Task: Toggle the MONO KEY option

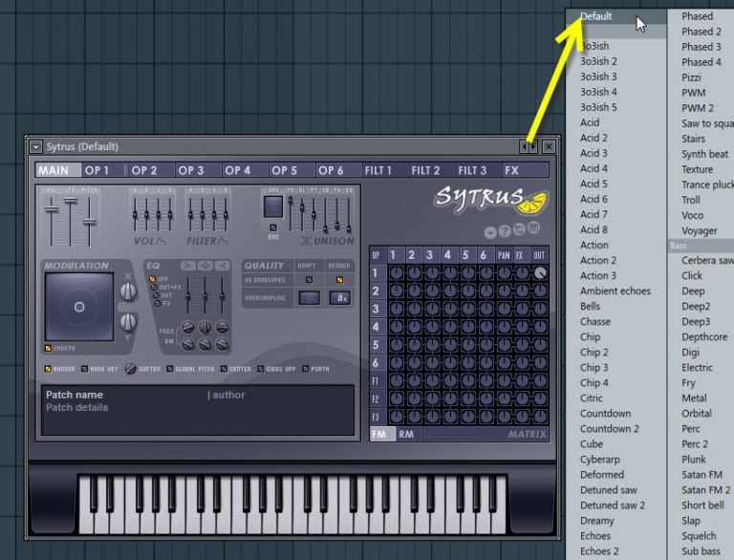Action: (84, 369)
